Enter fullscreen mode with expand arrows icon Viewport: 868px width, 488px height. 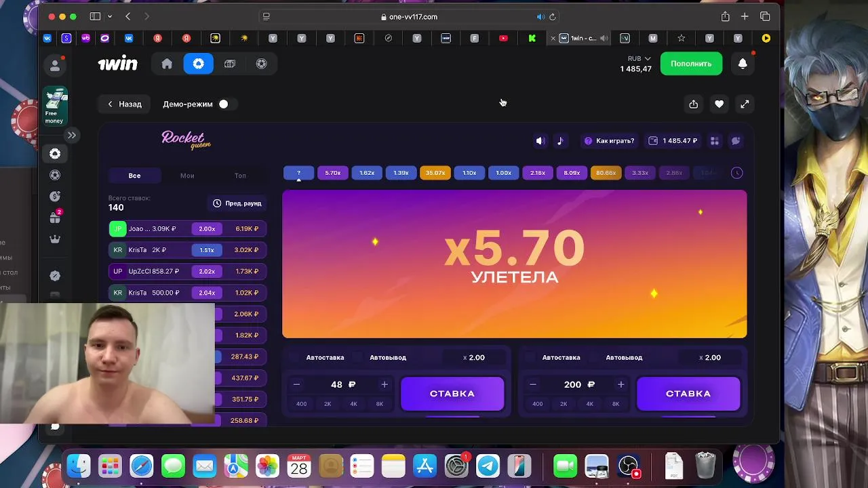(x=745, y=104)
